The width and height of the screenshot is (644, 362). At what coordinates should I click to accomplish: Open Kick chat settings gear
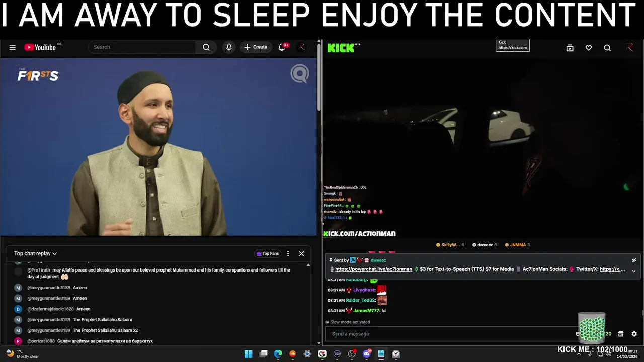(x=634, y=334)
